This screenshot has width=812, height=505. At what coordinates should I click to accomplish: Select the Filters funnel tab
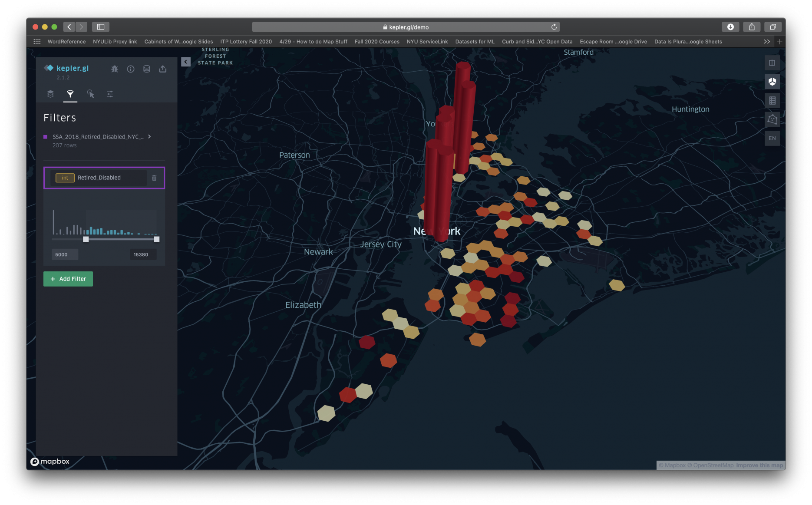[70, 94]
